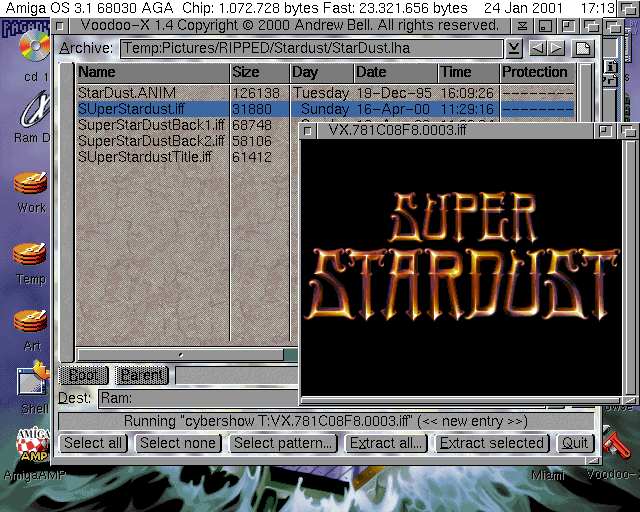Sort the list by the Size column header
Viewport: 640px width, 512px height.
(x=260, y=72)
